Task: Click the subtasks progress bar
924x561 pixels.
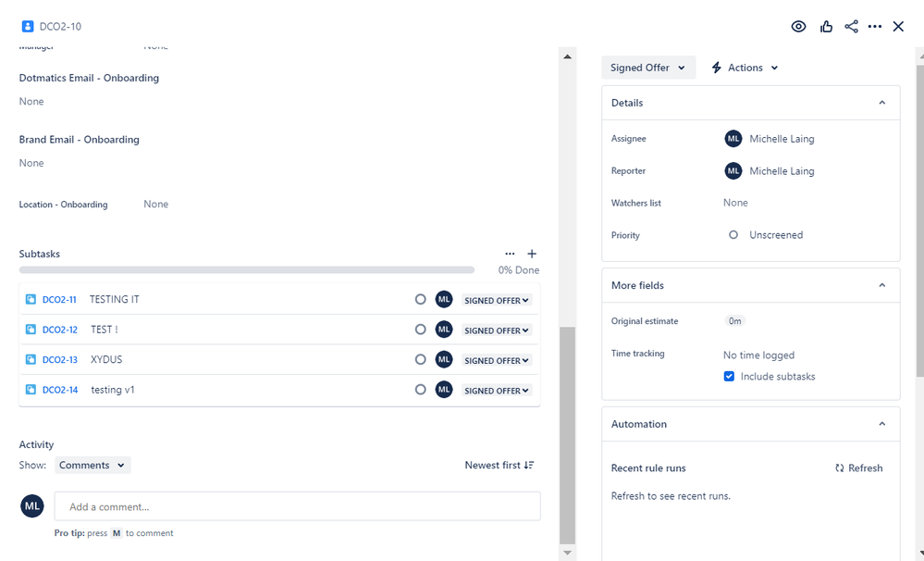Action: (246, 270)
